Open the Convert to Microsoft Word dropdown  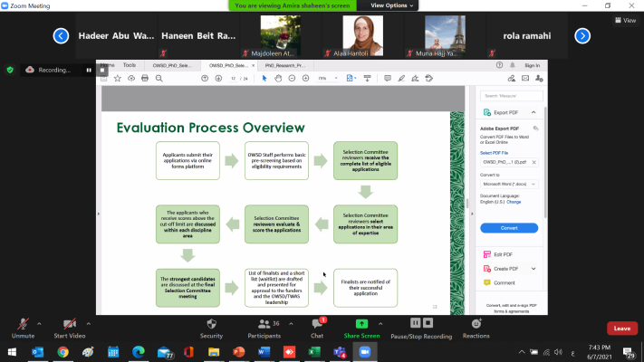pyautogui.click(x=508, y=184)
